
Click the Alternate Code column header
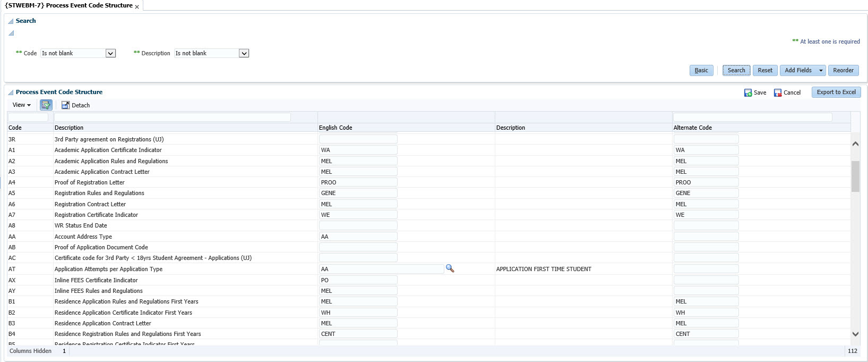pyautogui.click(x=693, y=128)
